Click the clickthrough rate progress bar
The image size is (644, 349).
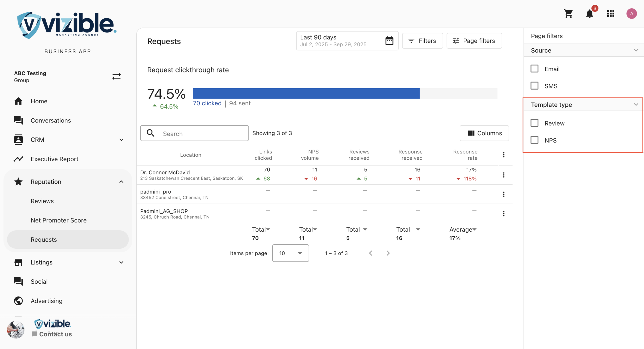coord(345,94)
